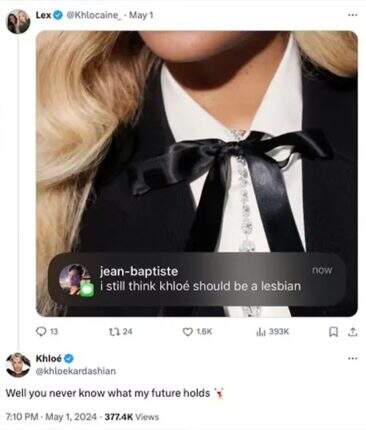Viewport: 366px width, 430px height.
Task: Open the @khloekardashian handle link
Action: (x=76, y=371)
